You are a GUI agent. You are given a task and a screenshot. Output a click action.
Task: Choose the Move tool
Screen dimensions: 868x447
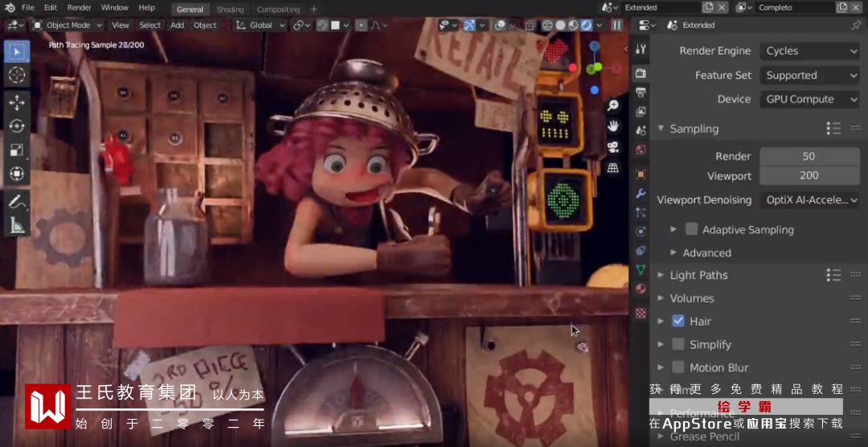tap(17, 102)
